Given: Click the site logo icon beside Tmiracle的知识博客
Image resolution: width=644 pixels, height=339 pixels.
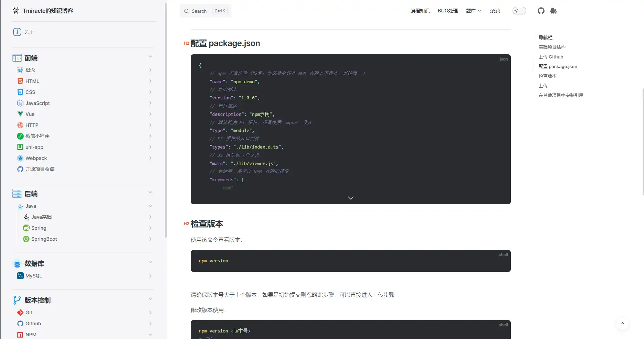Looking at the screenshot, I should 16,11.
